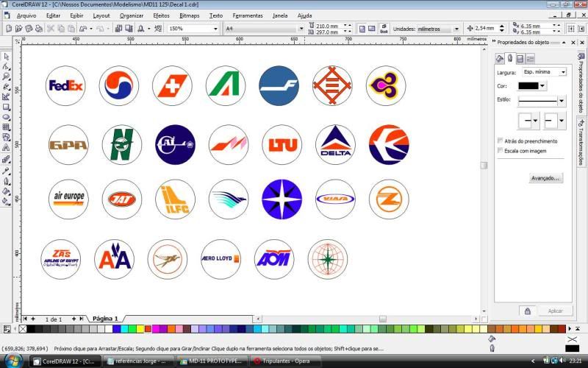The height and width of the screenshot is (368, 588).
Task: Open the end arrowhead dropdown
Action: coord(562,121)
